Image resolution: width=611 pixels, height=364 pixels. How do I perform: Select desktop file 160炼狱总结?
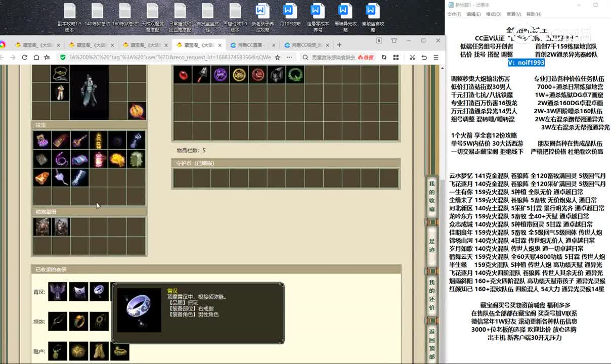(125, 15)
